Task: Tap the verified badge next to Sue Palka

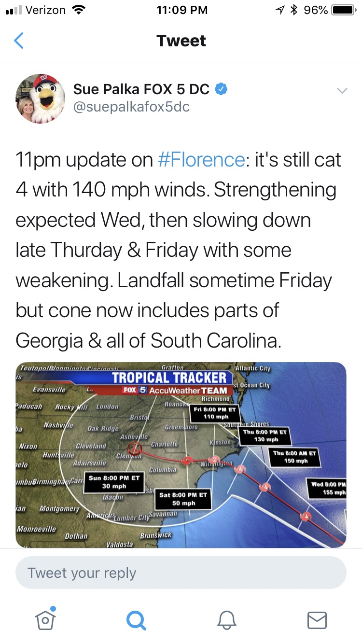Action: pos(221,89)
